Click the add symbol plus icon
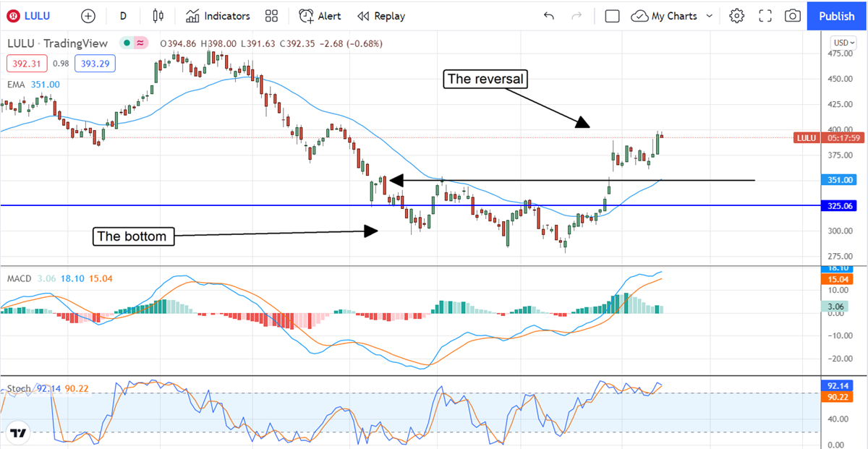Screen dimensions: 868x449 [88, 16]
